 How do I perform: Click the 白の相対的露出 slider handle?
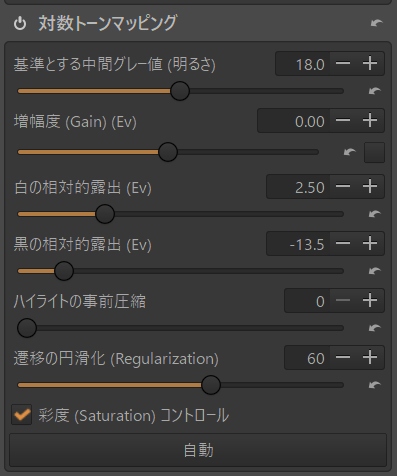[105, 214]
